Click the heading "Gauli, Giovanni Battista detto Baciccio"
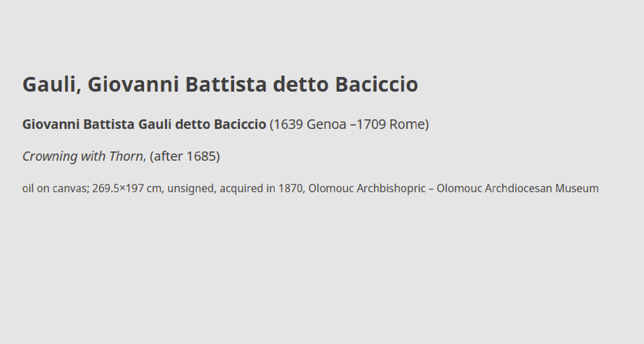The image size is (644, 344). pyautogui.click(x=220, y=84)
